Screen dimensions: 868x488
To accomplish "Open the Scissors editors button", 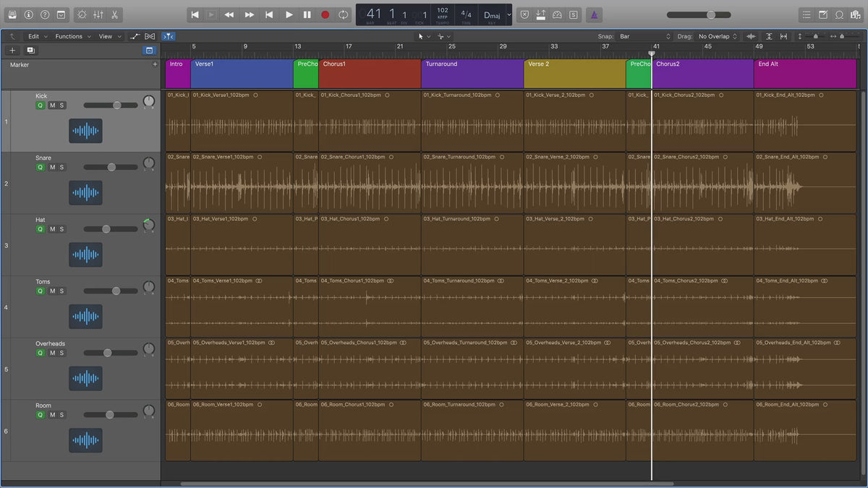I will pyautogui.click(x=114, y=14).
